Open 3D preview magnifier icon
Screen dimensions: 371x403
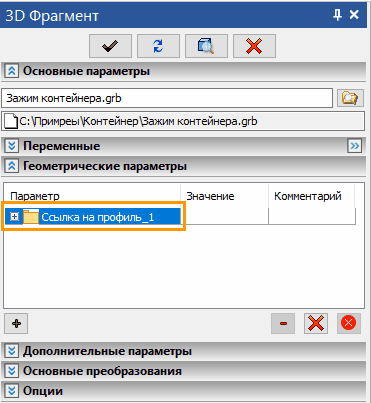point(206,46)
